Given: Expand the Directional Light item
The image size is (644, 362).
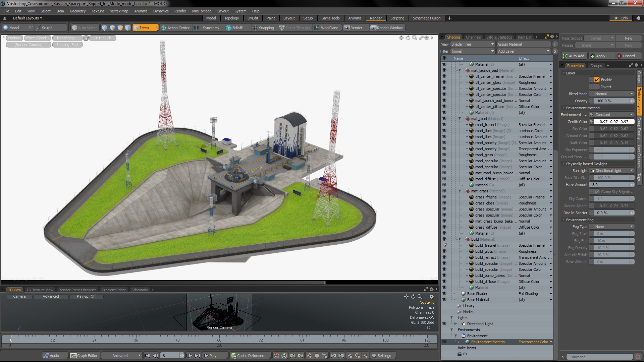Looking at the screenshot, I should click(456, 324).
